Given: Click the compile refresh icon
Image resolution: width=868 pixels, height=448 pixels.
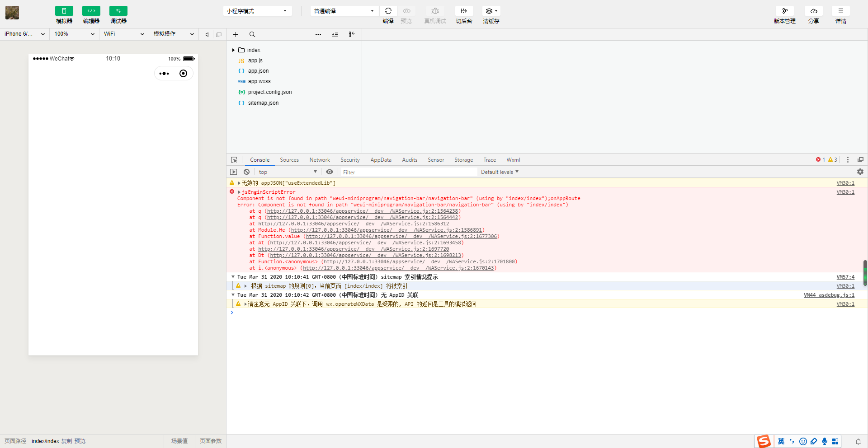Looking at the screenshot, I should coord(388,11).
